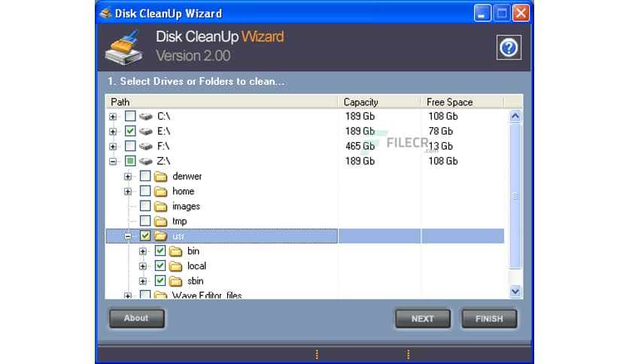Select the tmp folder name
Viewport: 629px width, 364px height.
pos(179,221)
